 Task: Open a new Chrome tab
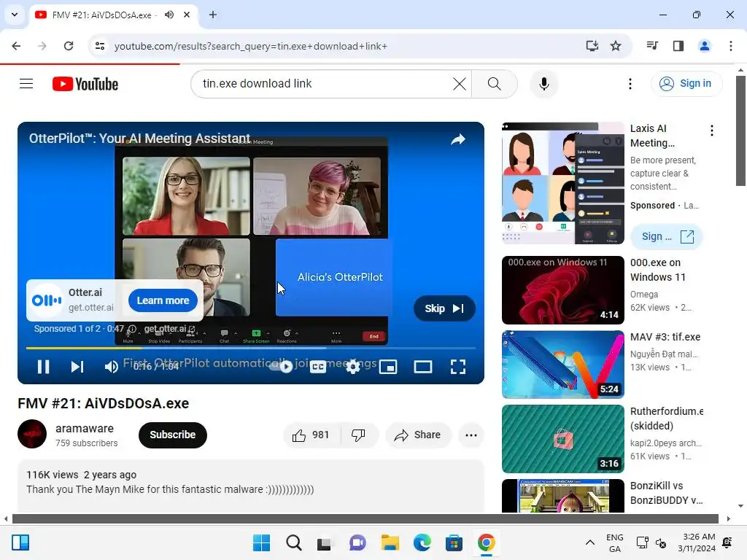point(213,15)
